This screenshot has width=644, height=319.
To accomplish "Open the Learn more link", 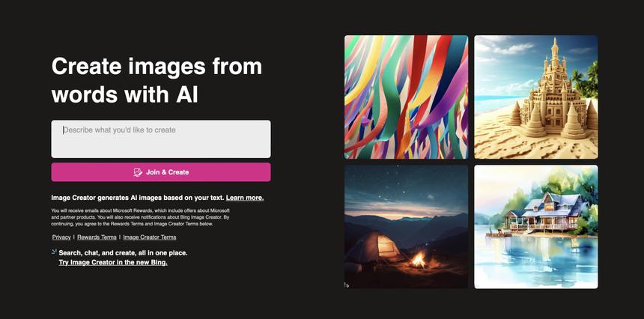I will pyautogui.click(x=245, y=198).
